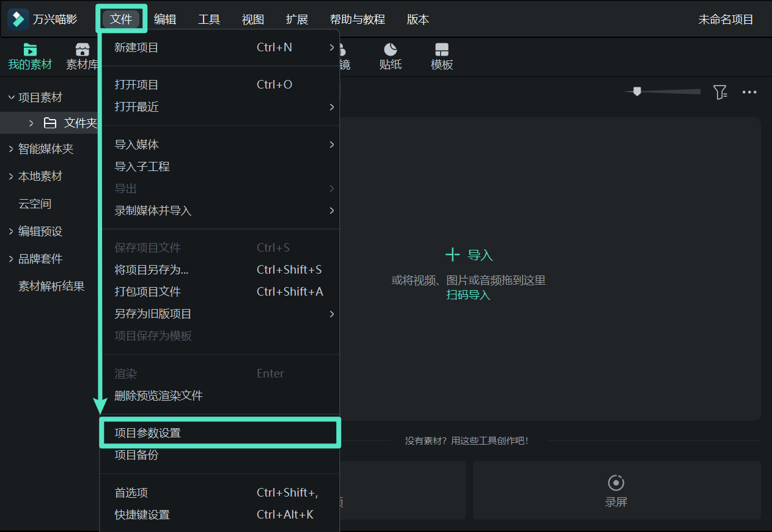The width and height of the screenshot is (772, 532).
Task: Choose 打包项目文件 menu entry
Action: (x=219, y=292)
